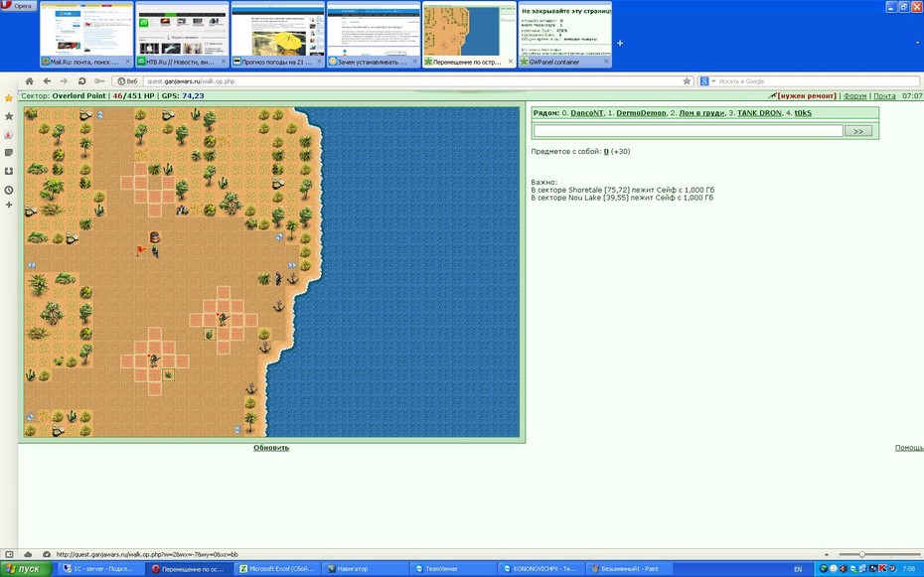
Task: Click the grenade item on the map
Action: click(209, 335)
